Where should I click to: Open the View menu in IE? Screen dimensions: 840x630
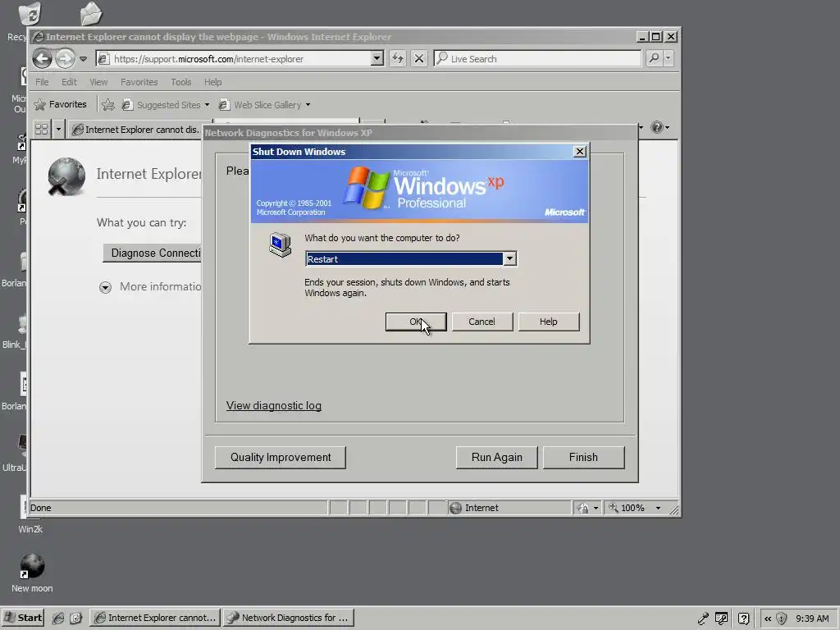coord(98,82)
